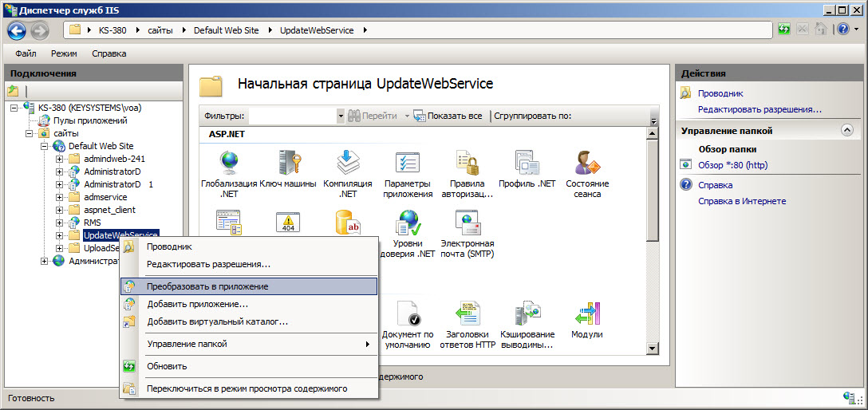
Task: Click the Справка link in Действия pane
Action: coord(715,185)
